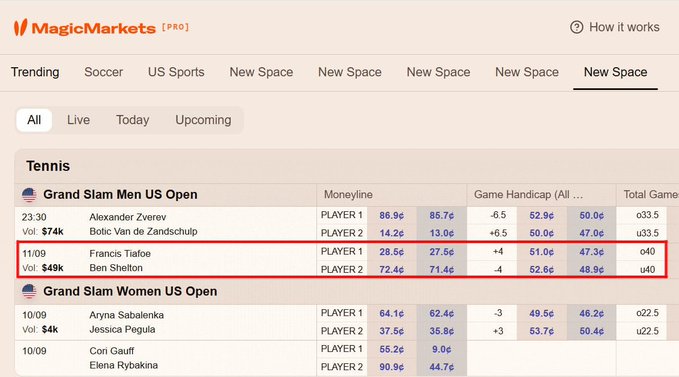Click the o40 total games line
679x377 pixels.
(x=647, y=251)
